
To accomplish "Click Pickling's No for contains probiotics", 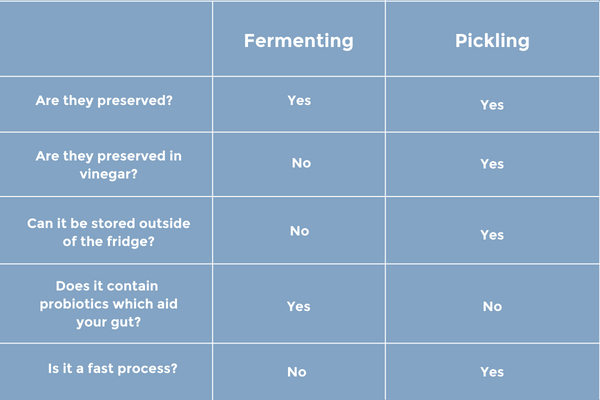I will [492, 307].
